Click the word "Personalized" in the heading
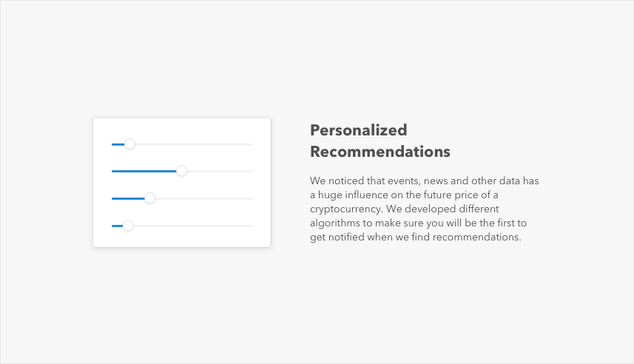634x364 pixels. pos(359,130)
